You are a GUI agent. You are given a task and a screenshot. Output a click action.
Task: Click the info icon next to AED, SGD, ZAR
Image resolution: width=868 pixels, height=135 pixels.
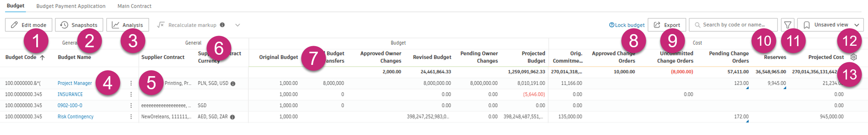coord(233,117)
